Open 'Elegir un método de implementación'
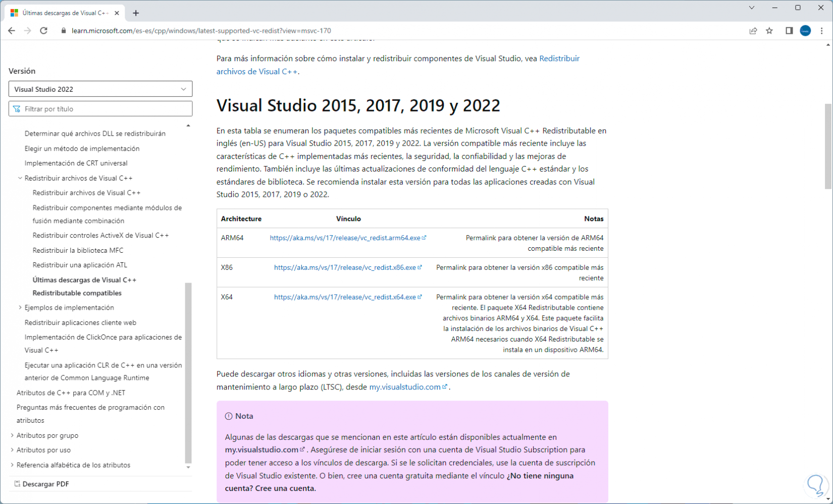This screenshot has height=504, width=833. pyautogui.click(x=82, y=148)
